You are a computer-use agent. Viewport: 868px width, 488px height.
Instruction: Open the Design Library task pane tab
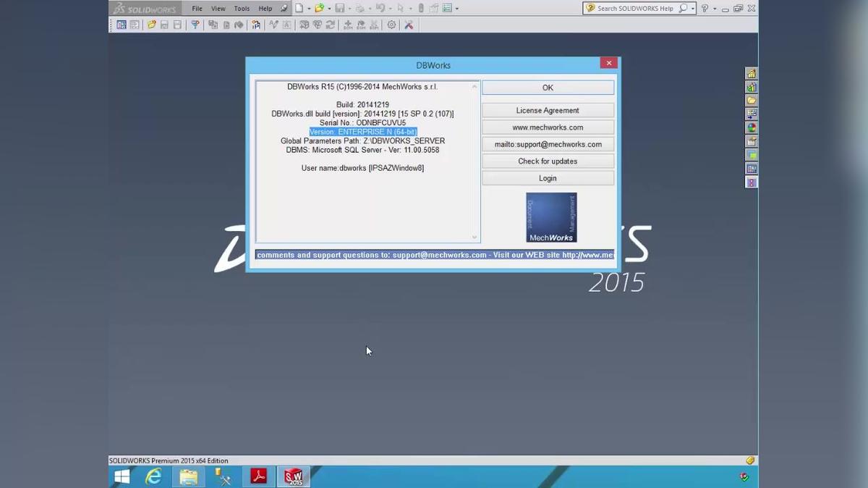pyautogui.click(x=752, y=88)
